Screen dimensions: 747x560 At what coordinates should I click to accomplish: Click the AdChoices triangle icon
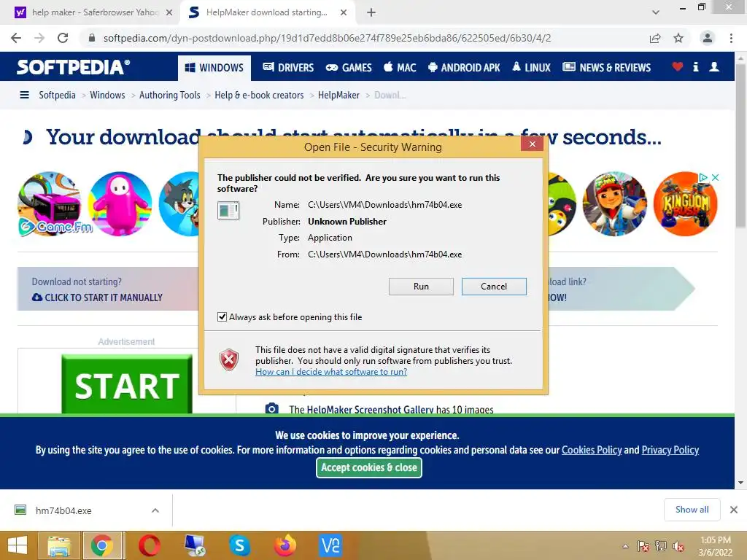click(703, 177)
